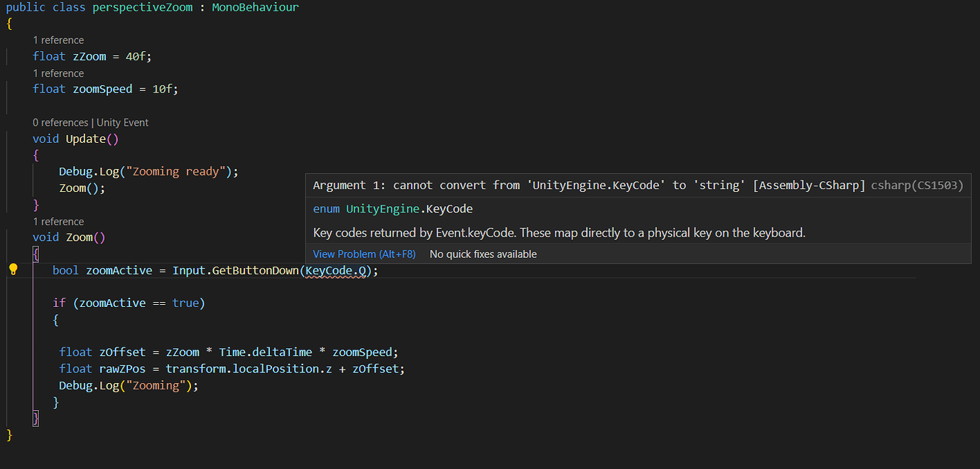Click '0 references | Unity Event' code lens
This screenshot has width=980, height=469.
click(91, 123)
